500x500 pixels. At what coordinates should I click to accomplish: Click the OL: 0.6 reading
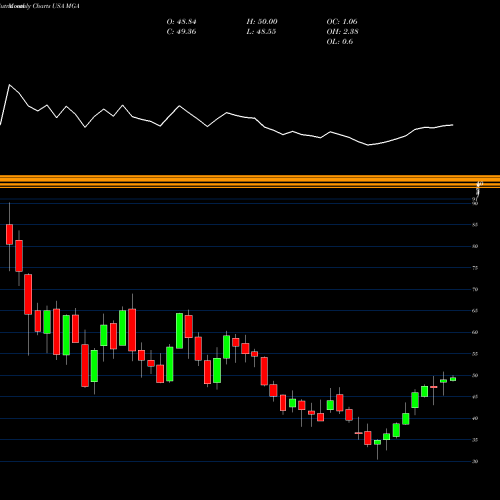pyautogui.click(x=340, y=42)
